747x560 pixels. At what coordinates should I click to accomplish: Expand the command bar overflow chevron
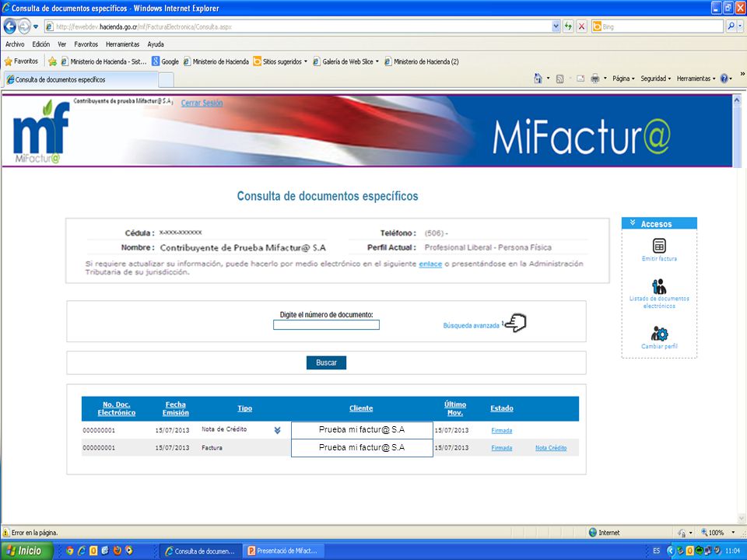click(x=742, y=74)
